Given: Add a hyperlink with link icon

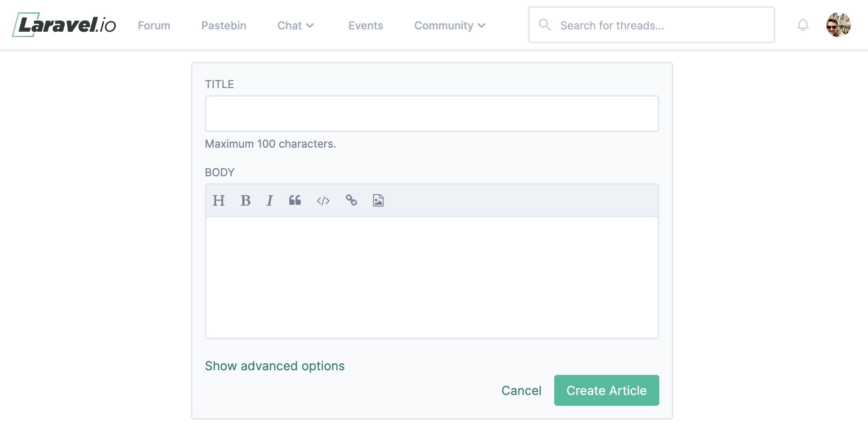Looking at the screenshot, I should 351,200.
